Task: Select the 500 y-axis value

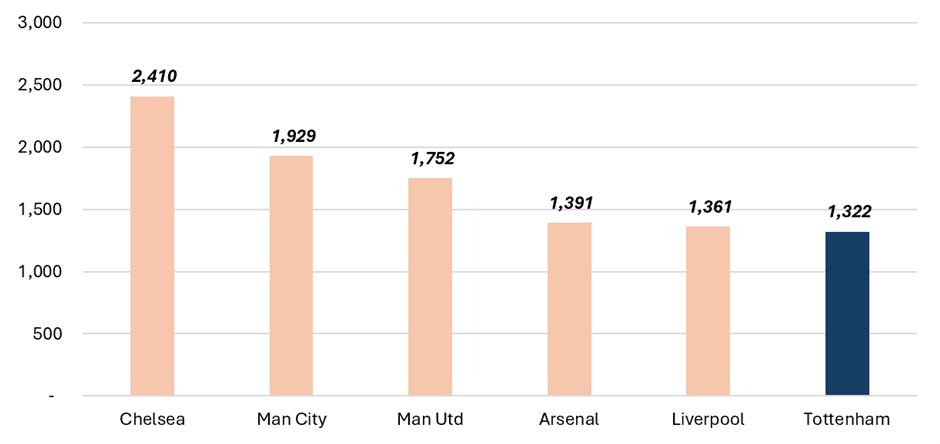Action: 49,333
